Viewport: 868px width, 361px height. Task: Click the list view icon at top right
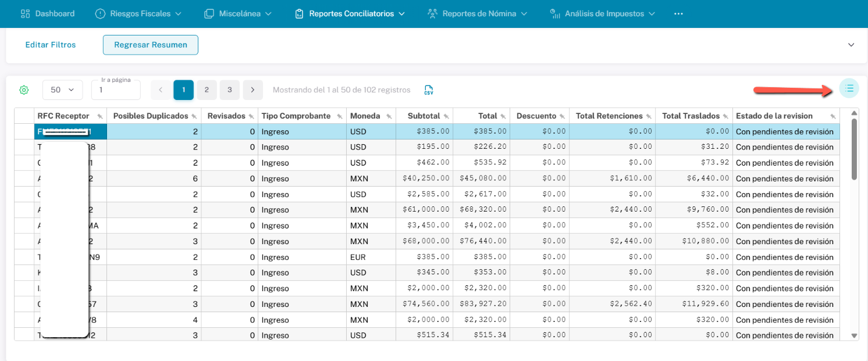coord(849,88)
